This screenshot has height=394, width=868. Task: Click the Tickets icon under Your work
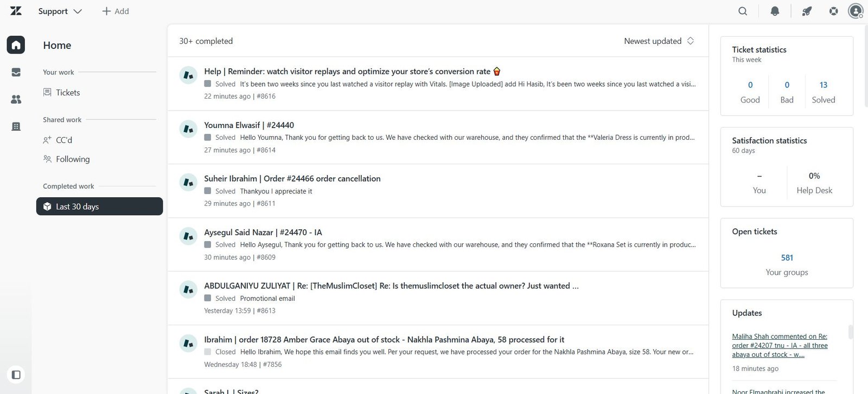(47, 93)
